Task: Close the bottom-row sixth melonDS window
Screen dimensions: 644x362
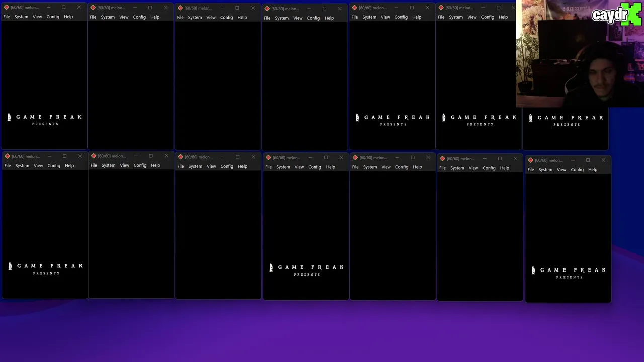Action: click(x=515, y=158)
